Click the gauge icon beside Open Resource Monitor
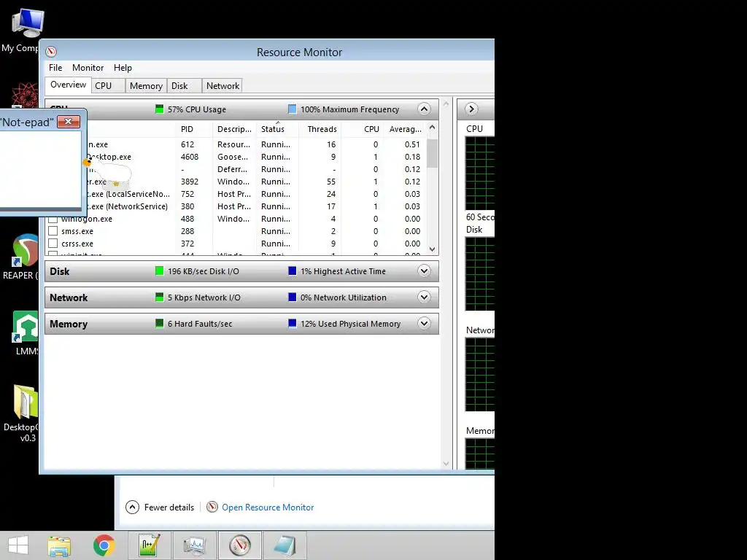Image resolution: width=747 pixels, height=560 pixels. point(212,507)
